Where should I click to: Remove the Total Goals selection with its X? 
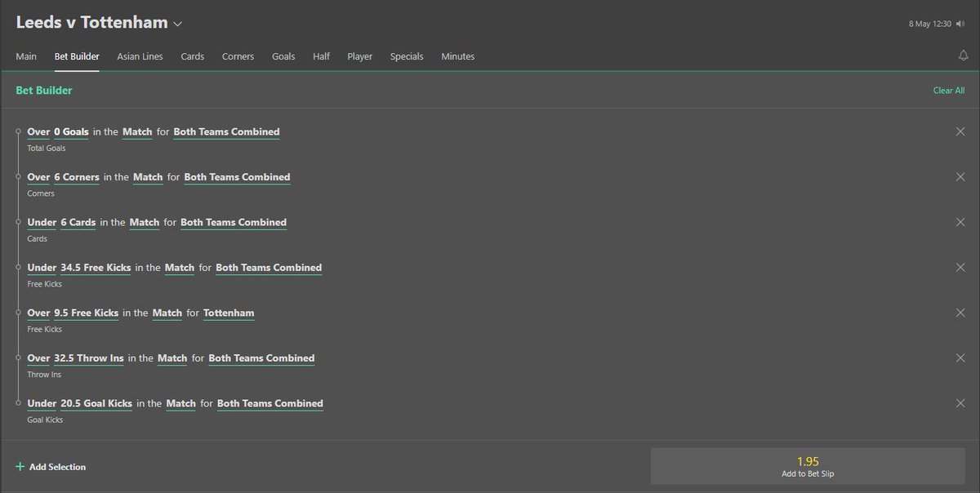[960, 131]
